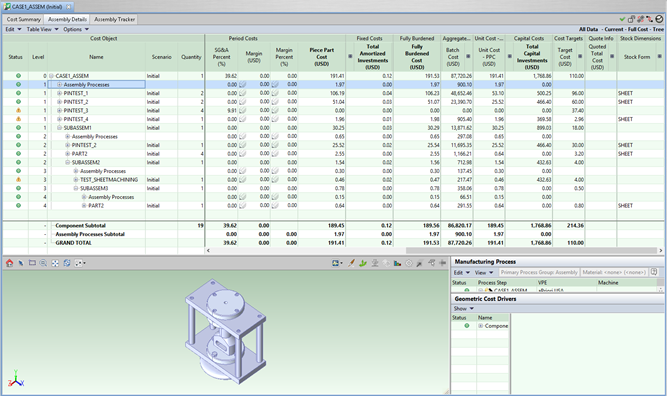Click the bar chart icon in viewer toolbar
Screen dimensions: 667x396
[x=397, y=263]
